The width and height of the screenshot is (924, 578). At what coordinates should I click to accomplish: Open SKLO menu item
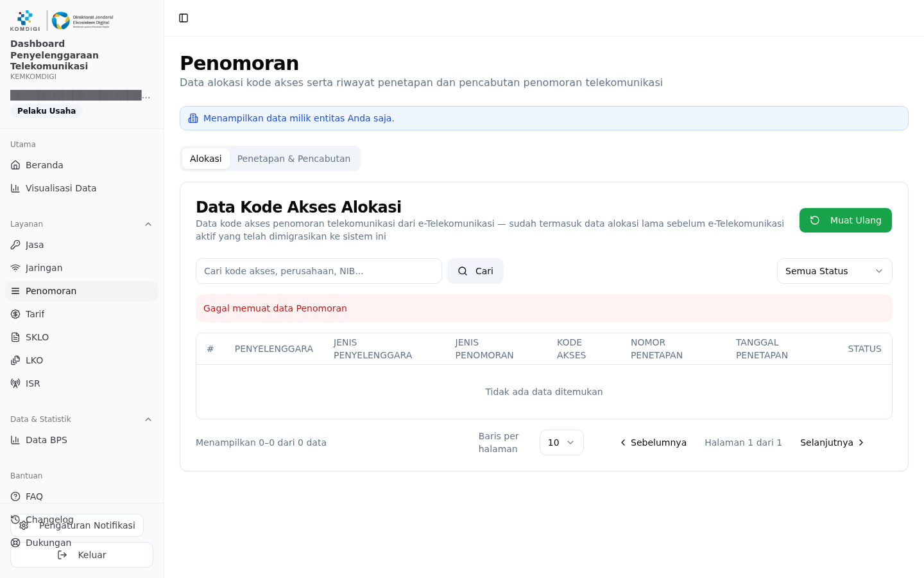81,337
